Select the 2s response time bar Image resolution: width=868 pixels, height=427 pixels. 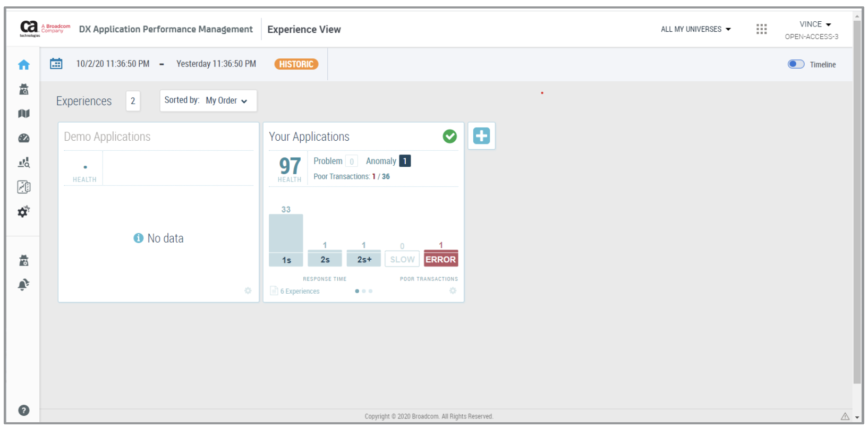click(325, 258)
